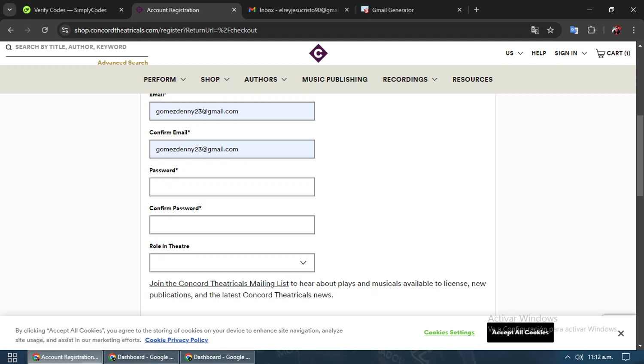Open the tab search dropdown arrow
Screen dimensions: 644x364
[x=9, y=9]
